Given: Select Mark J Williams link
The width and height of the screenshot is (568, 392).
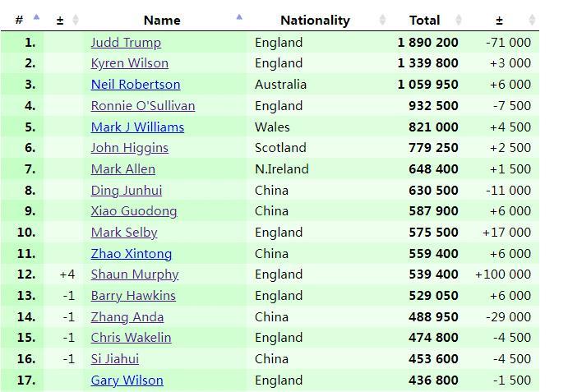Looking at the screenshot, I should (137, 127).
